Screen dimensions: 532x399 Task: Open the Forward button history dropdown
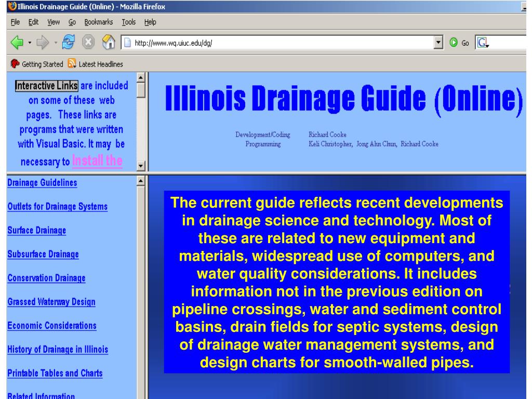pyautogui.click(x=56, y=43)
